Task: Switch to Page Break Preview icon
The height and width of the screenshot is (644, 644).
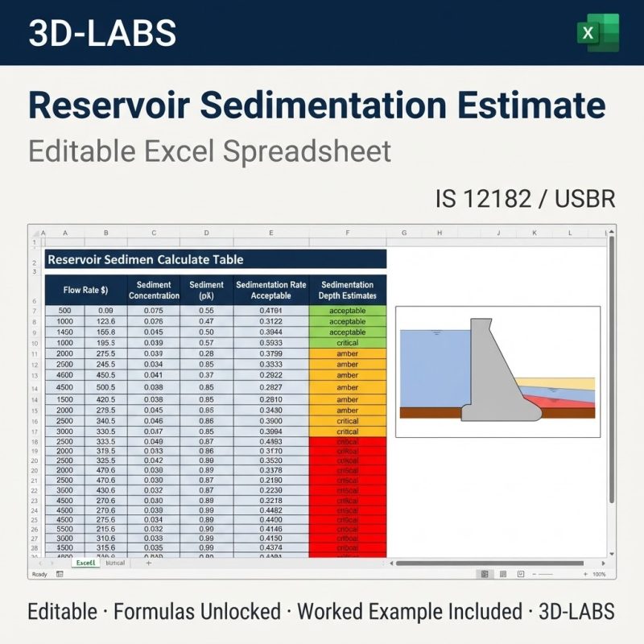Action: tap(521, 574)
